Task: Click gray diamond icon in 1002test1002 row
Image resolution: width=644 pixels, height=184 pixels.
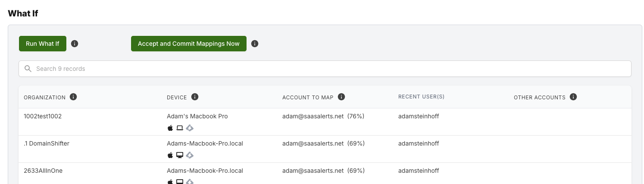Action: pos(190,128)
